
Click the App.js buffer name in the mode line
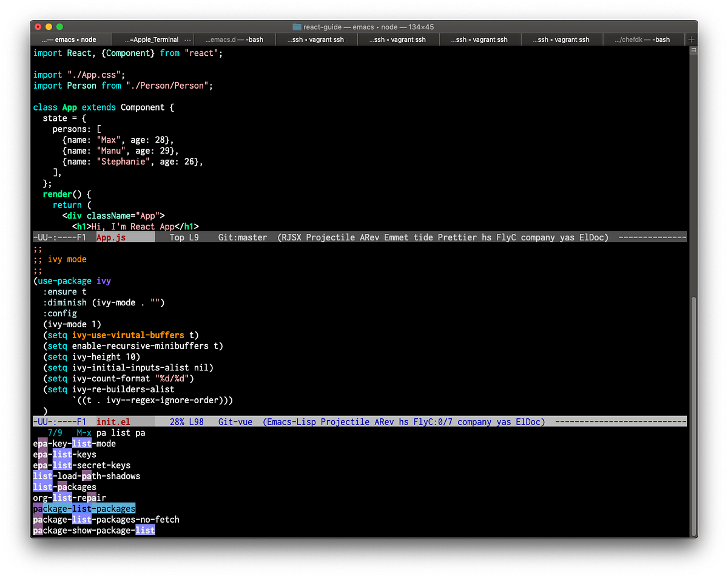click(x=112, y=237)
